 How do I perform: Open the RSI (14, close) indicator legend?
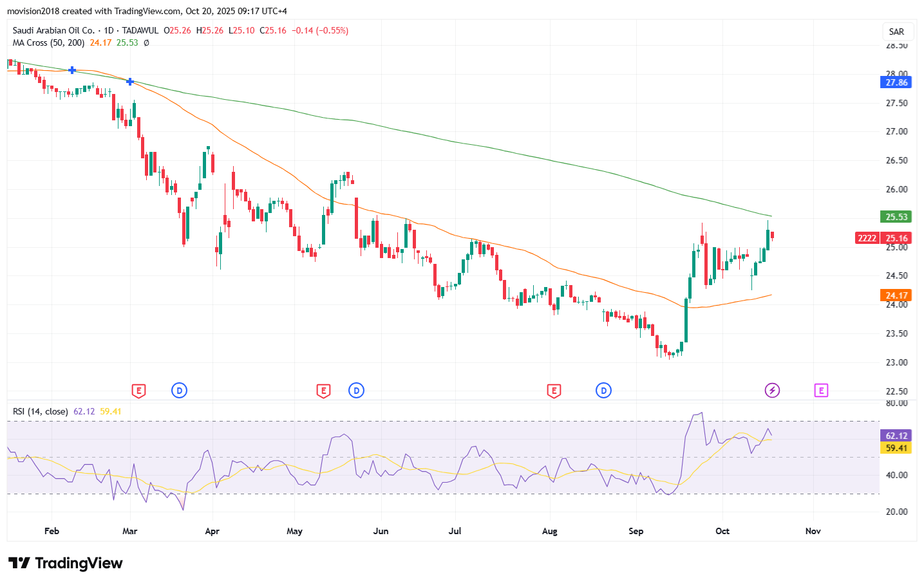40,411
